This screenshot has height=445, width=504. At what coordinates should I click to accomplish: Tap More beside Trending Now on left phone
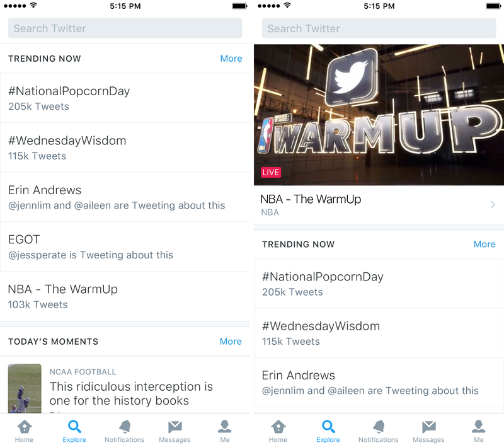tap(231, 59)
